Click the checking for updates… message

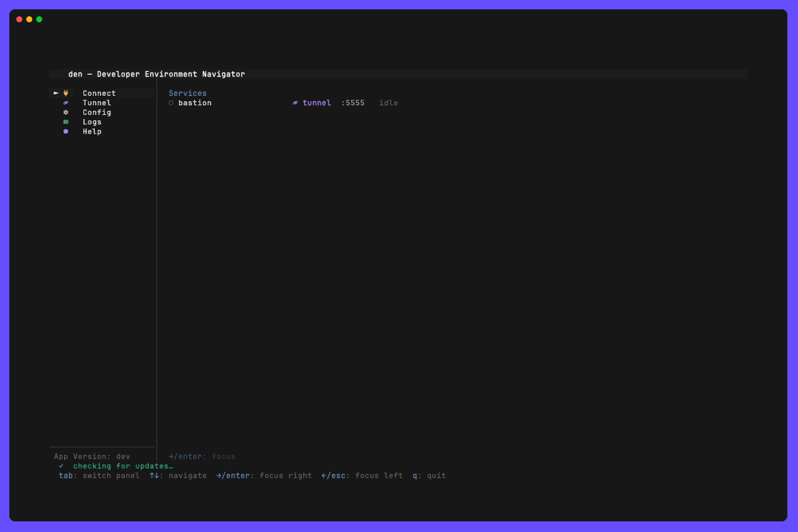tap(123, 466)
